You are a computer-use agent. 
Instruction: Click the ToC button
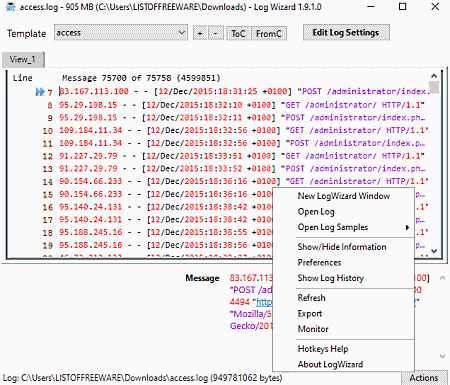[x=238, y=33]
